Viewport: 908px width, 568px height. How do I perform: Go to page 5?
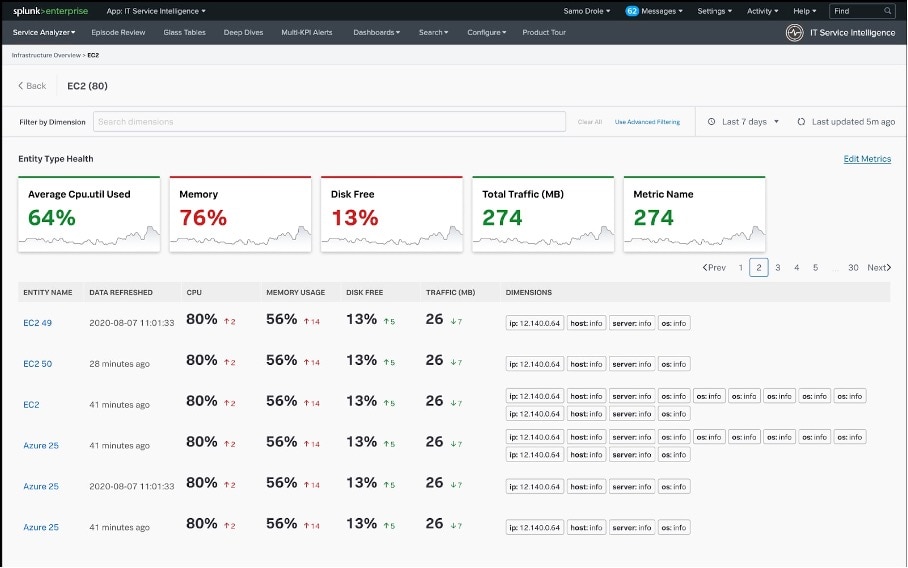click(815, 267)
